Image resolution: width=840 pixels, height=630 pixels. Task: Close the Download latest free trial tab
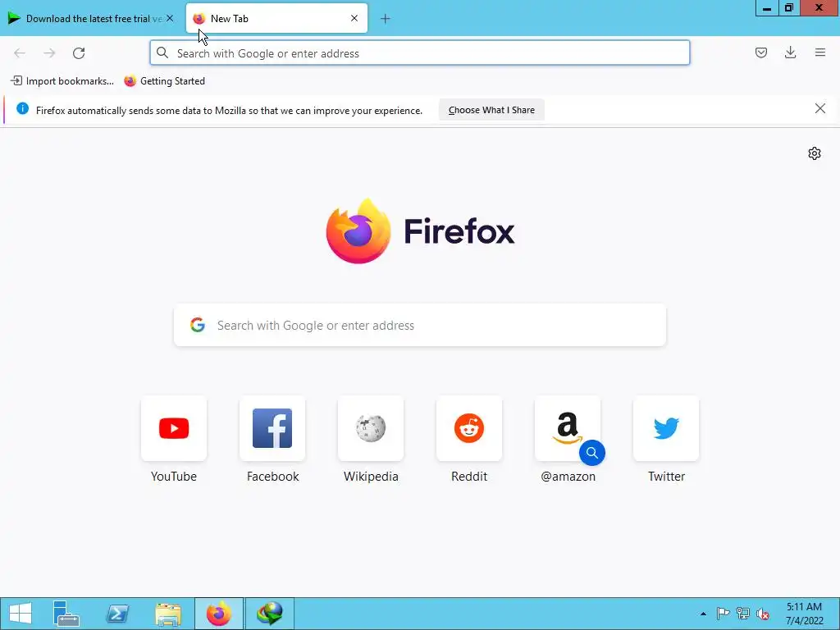170,18
